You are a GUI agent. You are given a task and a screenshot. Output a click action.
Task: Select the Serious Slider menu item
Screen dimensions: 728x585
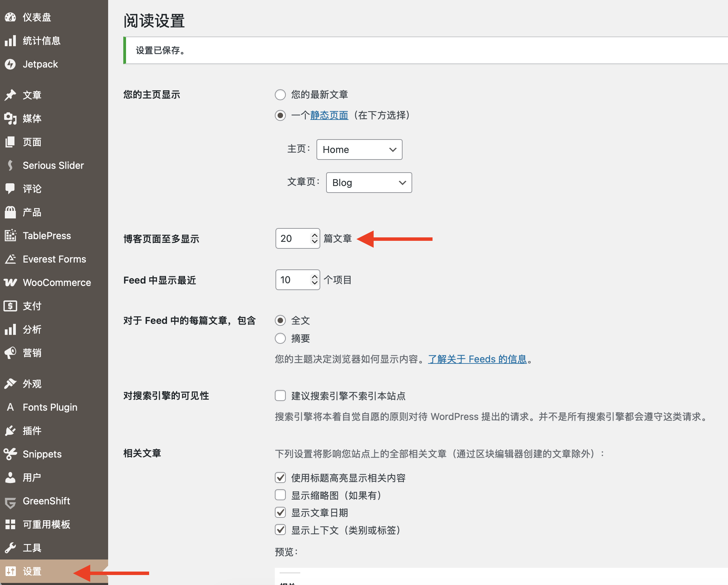(53, 165)
